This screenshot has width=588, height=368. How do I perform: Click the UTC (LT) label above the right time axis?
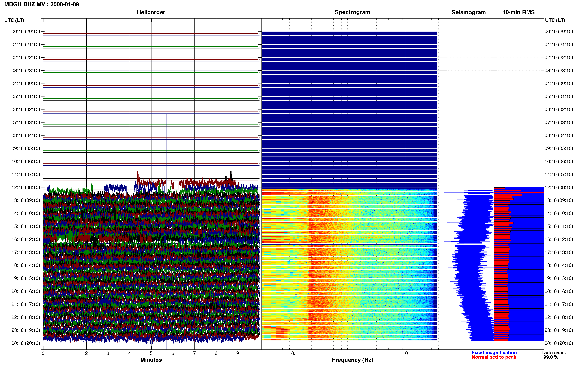point(555,20)
